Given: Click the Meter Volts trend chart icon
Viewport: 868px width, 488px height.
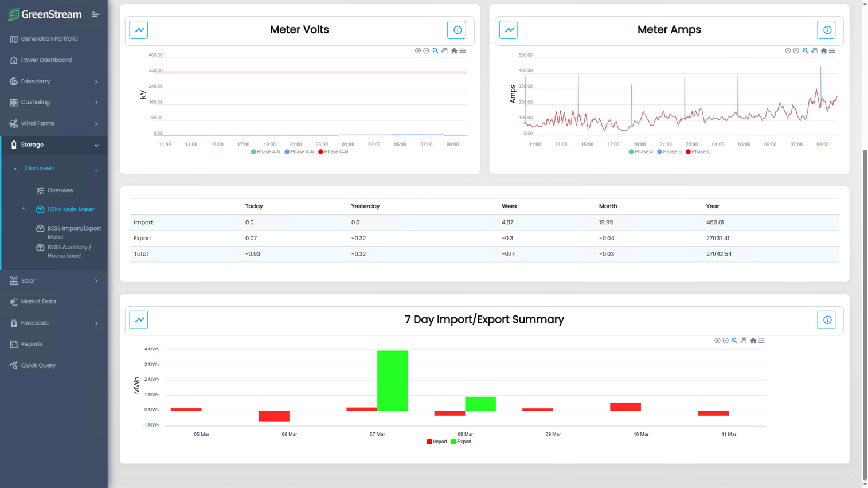Looking at the screenshot, I should point(139,30).
